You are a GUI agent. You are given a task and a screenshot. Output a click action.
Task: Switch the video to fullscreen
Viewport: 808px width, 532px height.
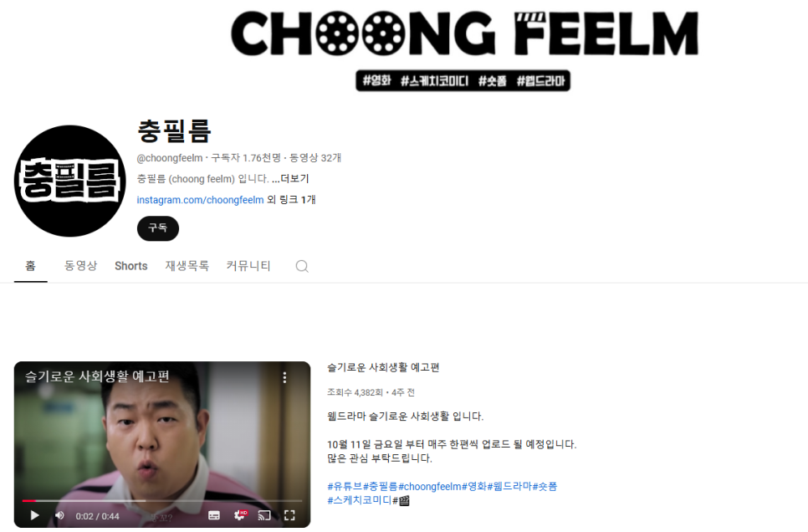(x=289, y=515)
